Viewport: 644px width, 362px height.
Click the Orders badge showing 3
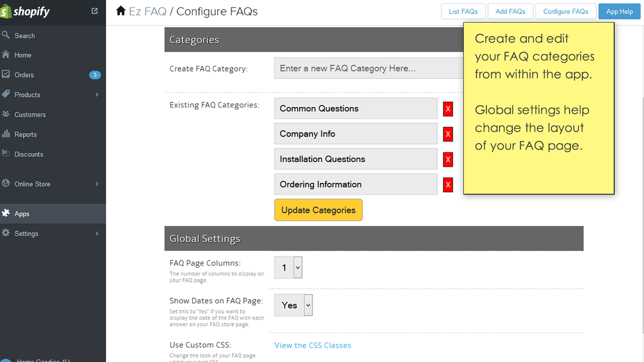tap(95, 75)
